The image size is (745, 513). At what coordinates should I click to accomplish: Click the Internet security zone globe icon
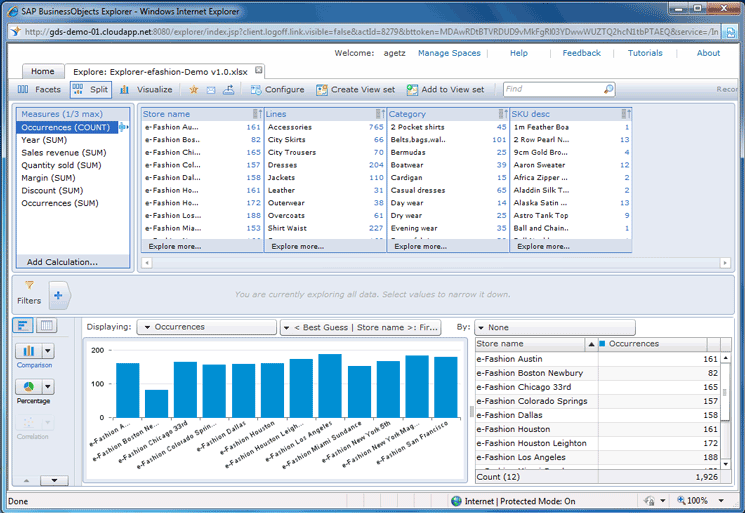456,501
